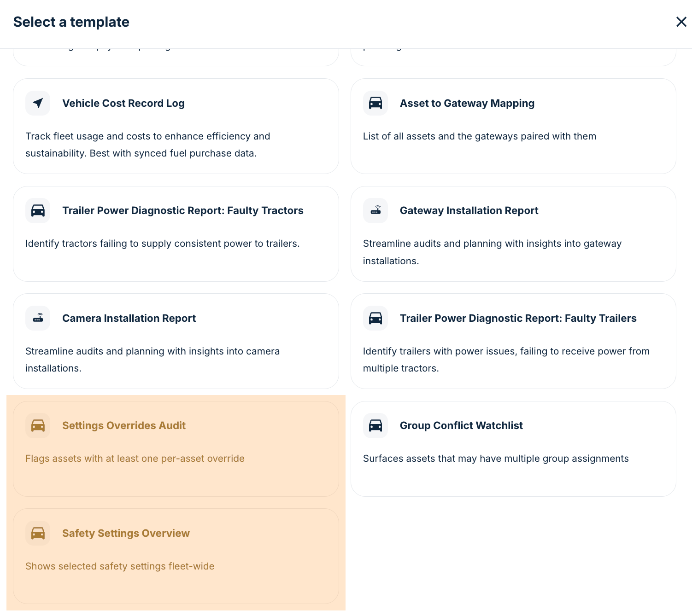Click the navigation arrow icon beside Vehicle Cost Record Log

[x=37, y=103]
